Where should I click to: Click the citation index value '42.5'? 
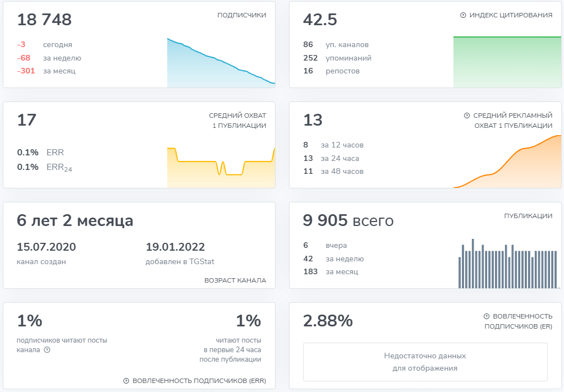[320, 20]
